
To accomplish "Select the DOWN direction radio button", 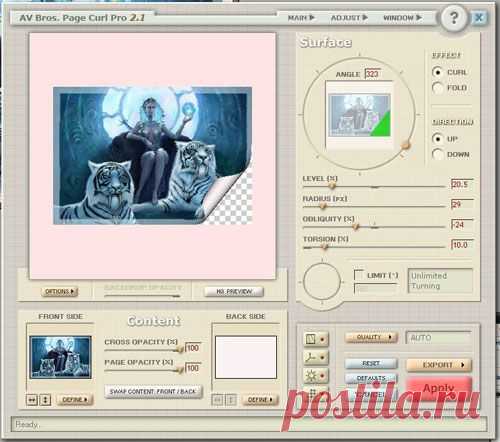I will coord(437,154).
